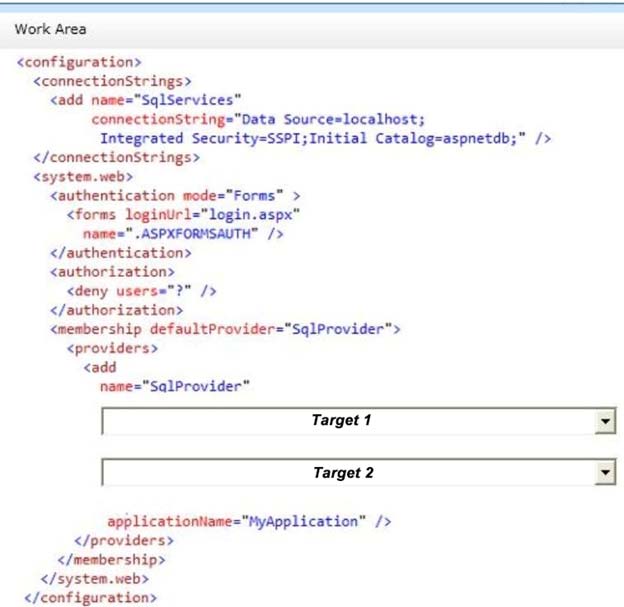
Task: Open the Target 2 dropdown arrow
Action: click(605, 472)
